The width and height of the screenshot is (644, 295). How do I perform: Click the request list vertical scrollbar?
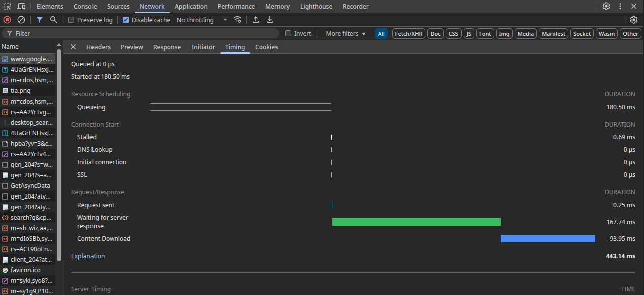click(x=59, y=151)
